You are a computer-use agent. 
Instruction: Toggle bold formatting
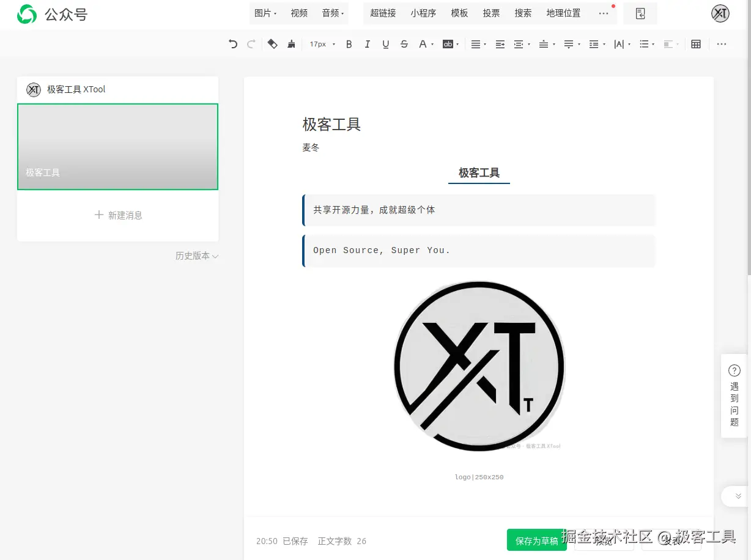(349, 43)
